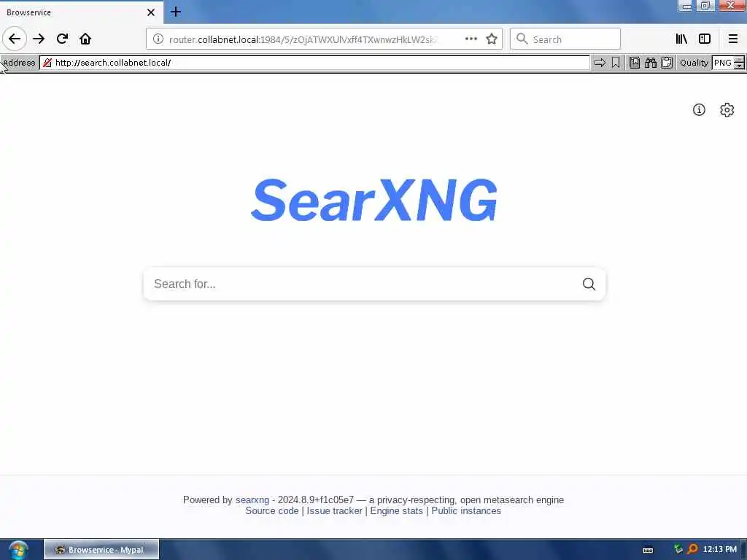Close the Browservice tab
747x560 pixels.
(151, 12)
